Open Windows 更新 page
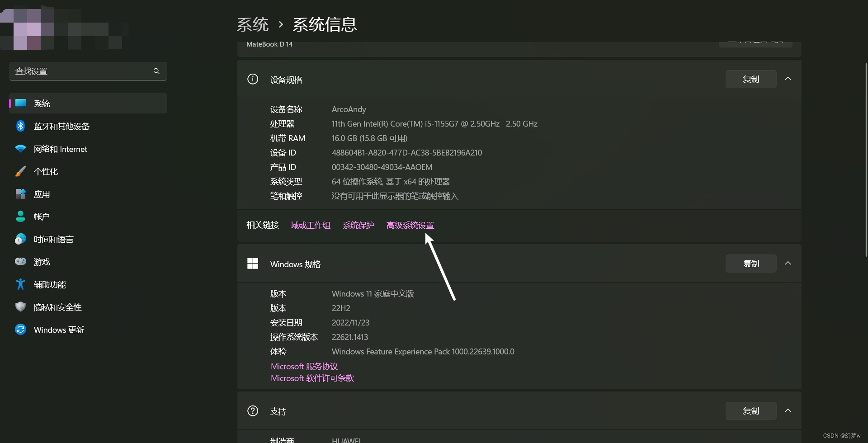The width and height of the screenshot is (868, 443). (88, 330)
